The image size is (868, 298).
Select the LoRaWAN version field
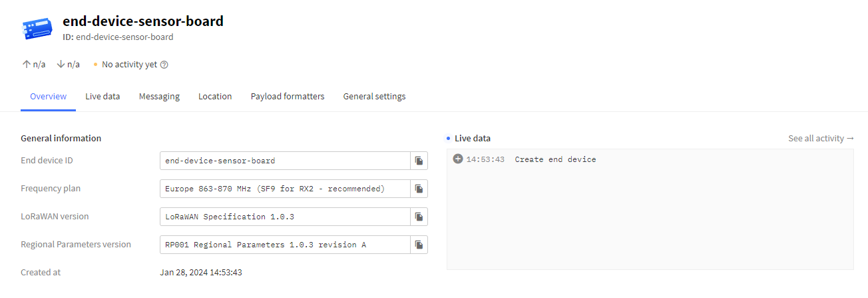[285, 217]
